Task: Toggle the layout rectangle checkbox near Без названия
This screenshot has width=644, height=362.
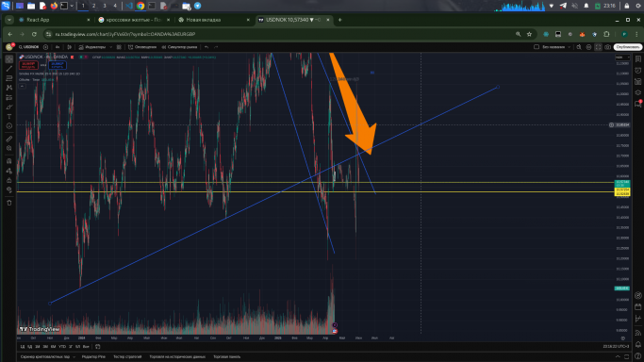Action: coord(537,47)
